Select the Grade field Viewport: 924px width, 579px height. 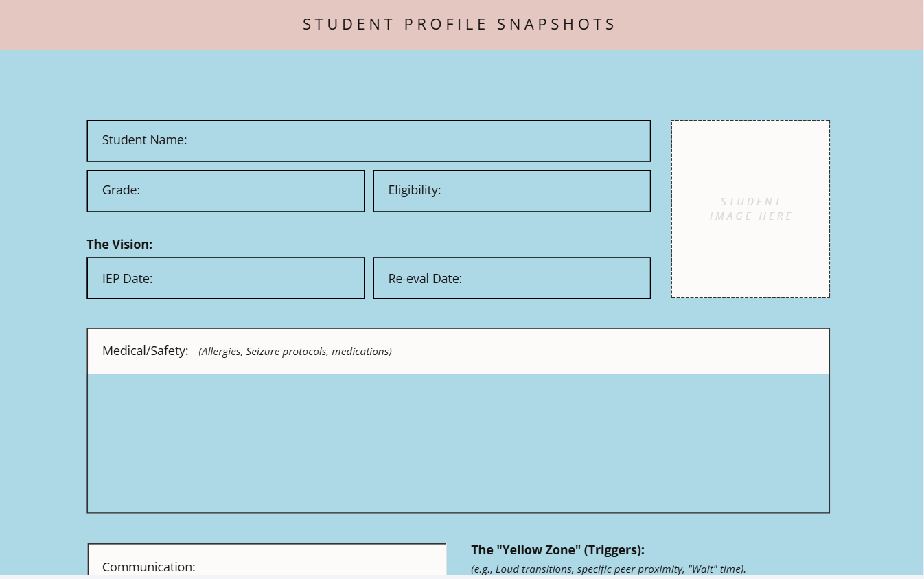tap(226, 191)
